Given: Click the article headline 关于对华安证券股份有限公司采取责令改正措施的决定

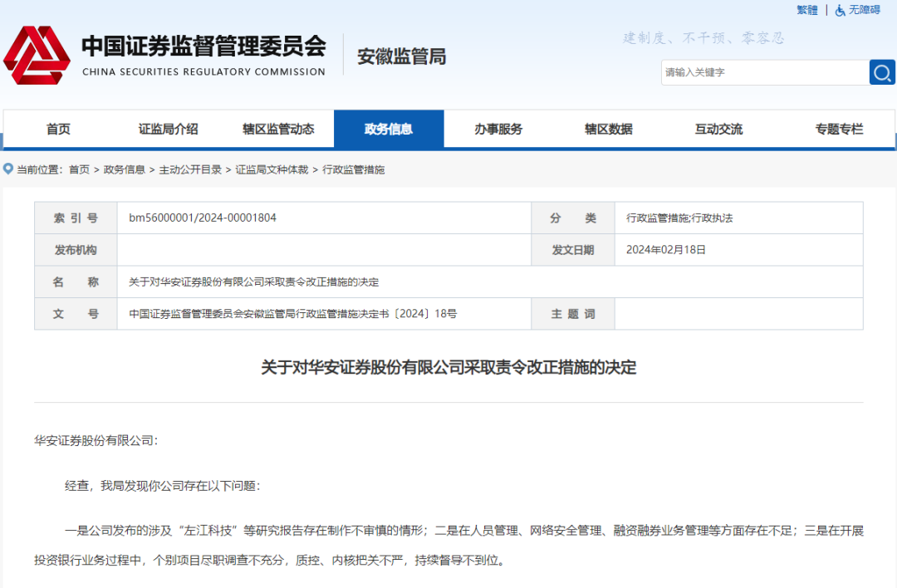Looking at the screenshot, I should pos(448,367).
